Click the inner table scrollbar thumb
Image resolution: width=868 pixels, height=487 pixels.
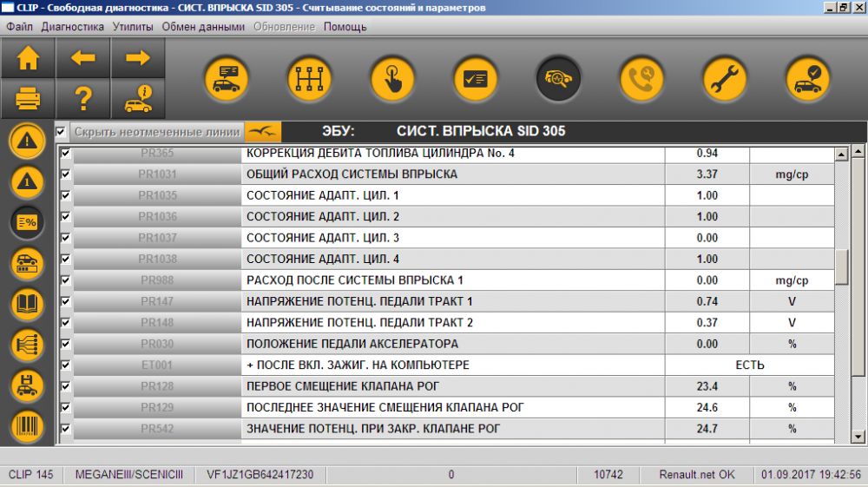click(x=841, y=267)
